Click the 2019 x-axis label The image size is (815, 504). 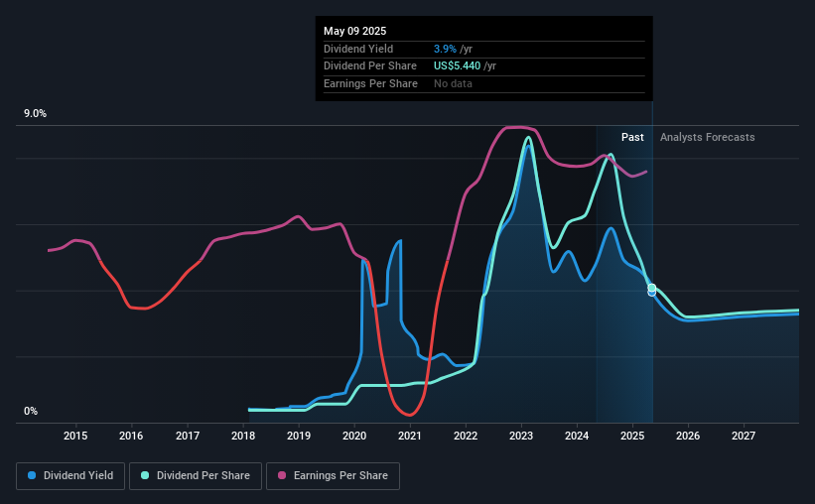pos(299,436)
